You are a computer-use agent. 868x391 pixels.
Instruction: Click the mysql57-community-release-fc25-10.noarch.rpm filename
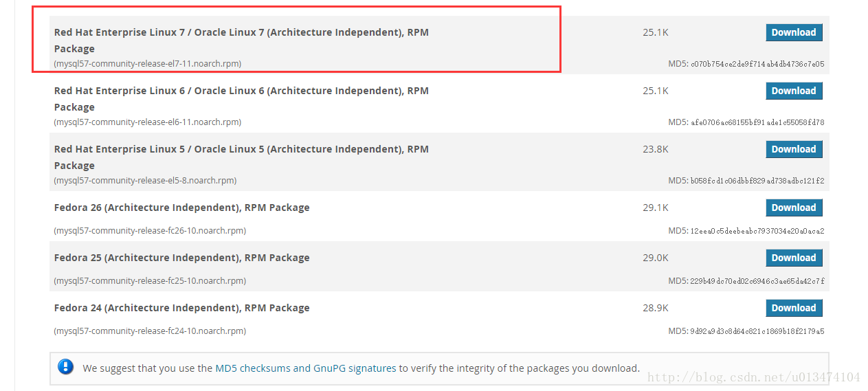(x=150, y=281)
